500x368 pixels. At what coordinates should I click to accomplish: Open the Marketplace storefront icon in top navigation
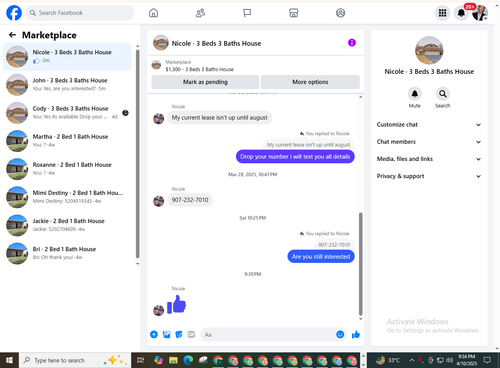coord(294,13)
